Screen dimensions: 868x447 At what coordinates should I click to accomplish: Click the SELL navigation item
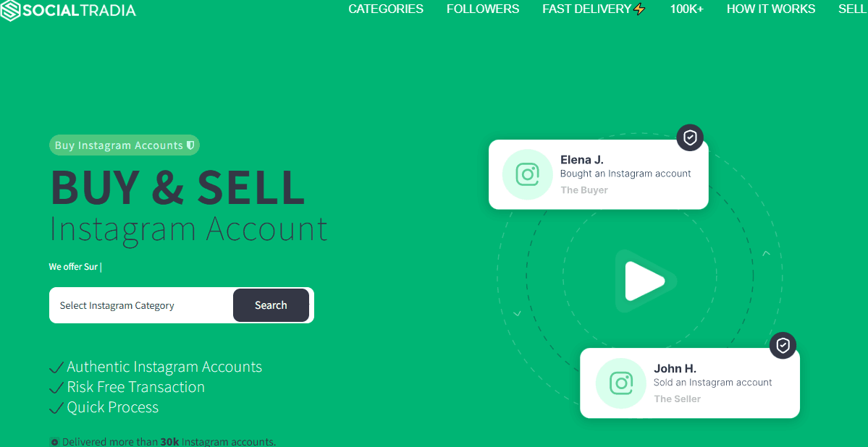(853, 9)
